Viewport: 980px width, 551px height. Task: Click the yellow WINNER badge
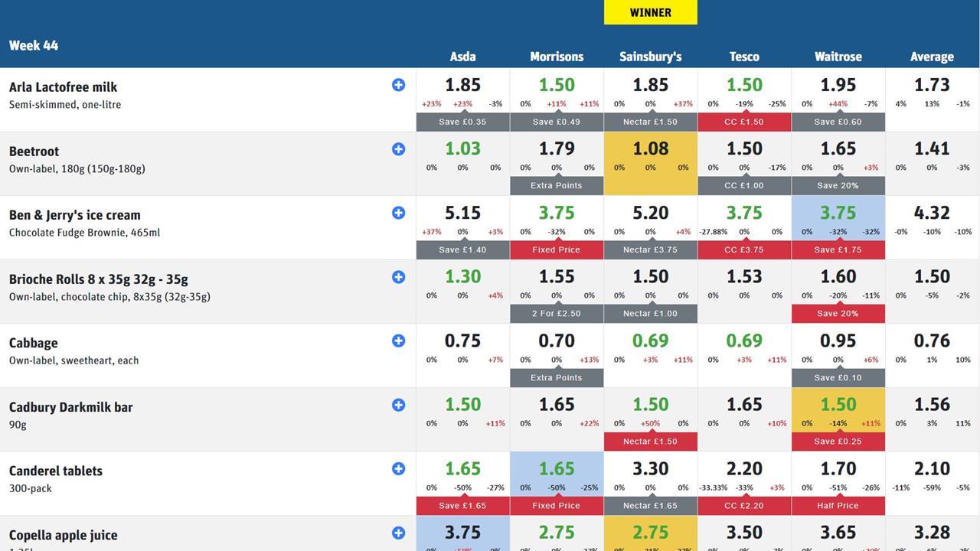[650, 12]
